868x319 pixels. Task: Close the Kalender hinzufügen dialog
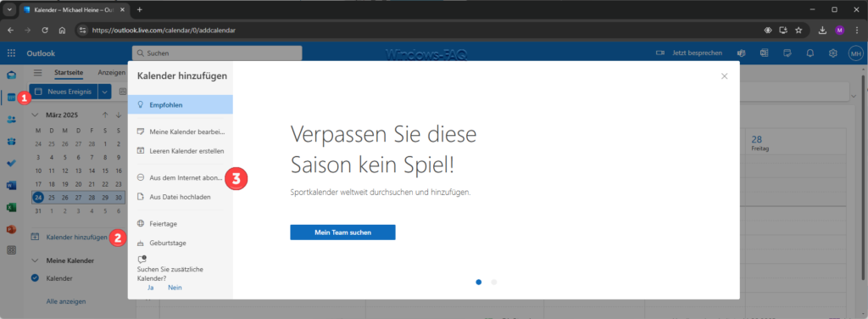724,76
